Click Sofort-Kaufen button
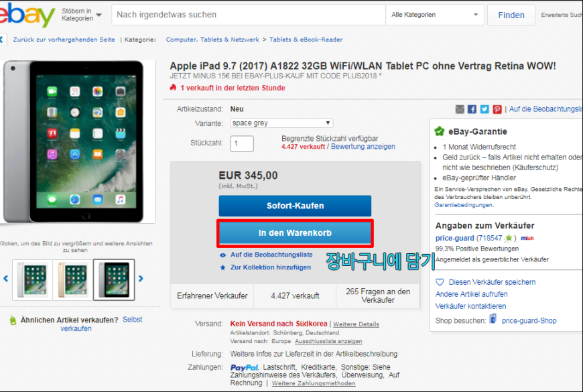 click(295, 206)
